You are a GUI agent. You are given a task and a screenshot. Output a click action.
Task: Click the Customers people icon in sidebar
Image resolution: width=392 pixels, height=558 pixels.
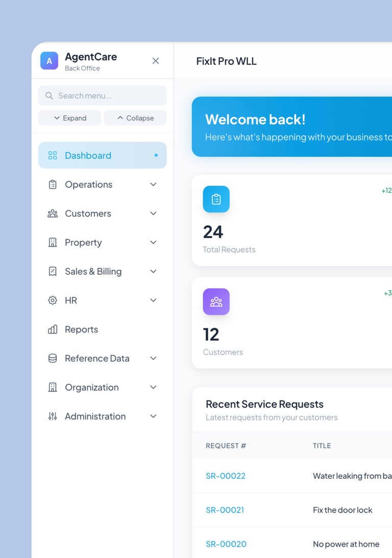point(53,214)
